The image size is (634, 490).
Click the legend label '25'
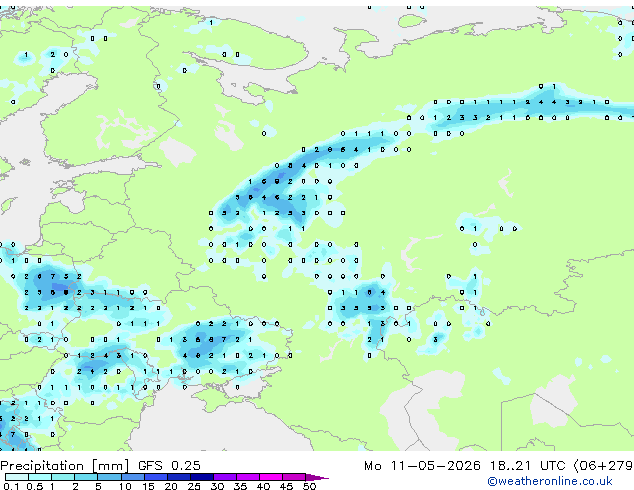[194, 486]
